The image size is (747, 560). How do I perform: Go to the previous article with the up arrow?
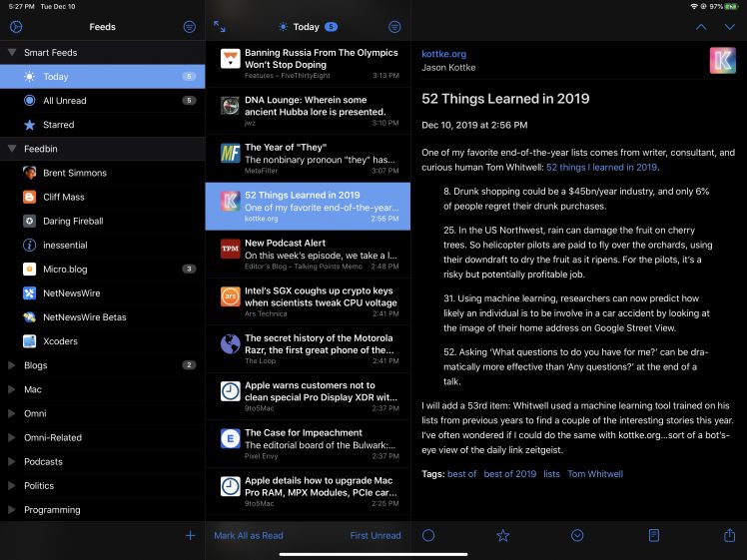(x=701, y=27)
